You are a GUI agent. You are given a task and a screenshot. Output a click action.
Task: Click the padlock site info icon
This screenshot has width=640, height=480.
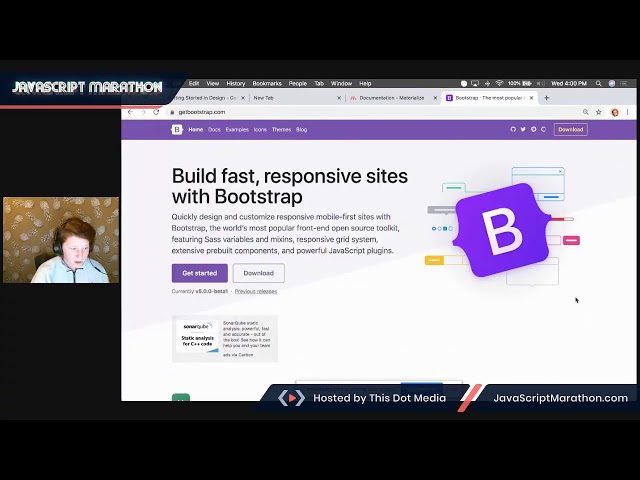(172, 112)
